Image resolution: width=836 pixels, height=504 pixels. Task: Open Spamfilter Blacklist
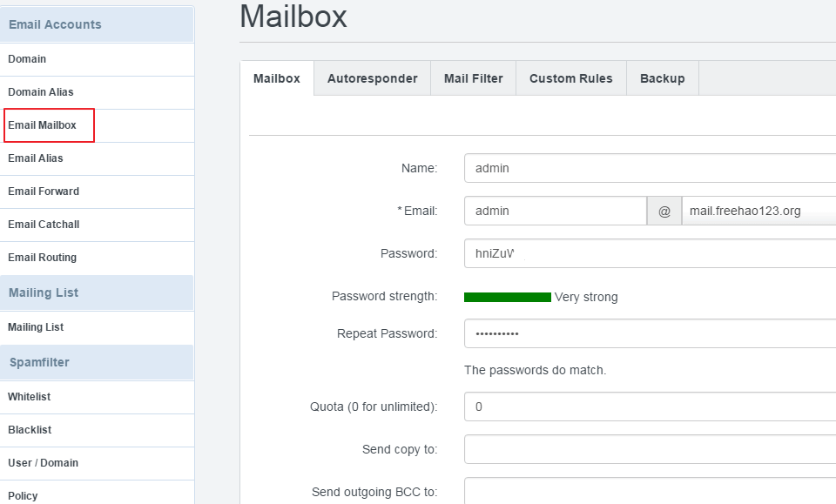point(97,430)
